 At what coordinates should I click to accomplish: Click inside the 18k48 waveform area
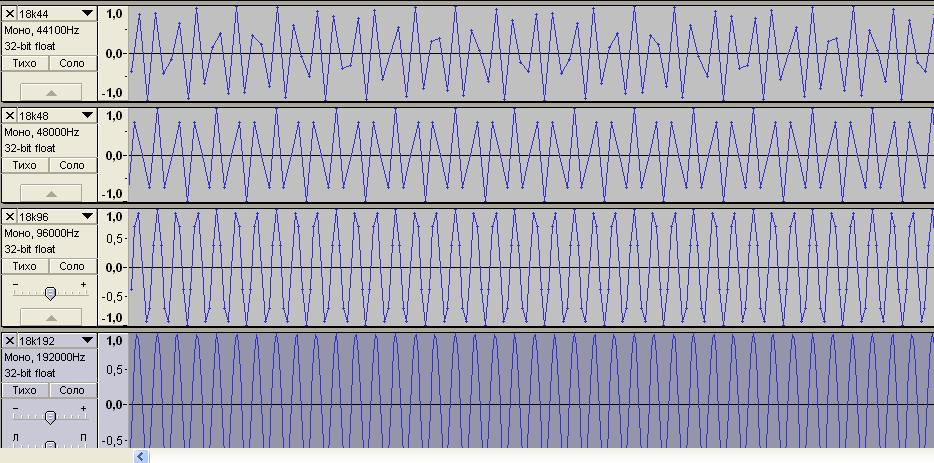pyautogui.click(x=530, y=155)
